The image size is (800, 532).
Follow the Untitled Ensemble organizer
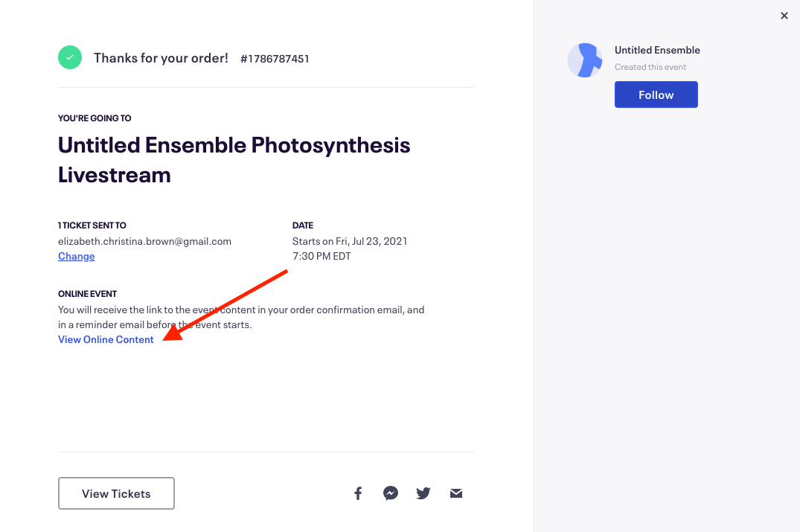point(656,94)
